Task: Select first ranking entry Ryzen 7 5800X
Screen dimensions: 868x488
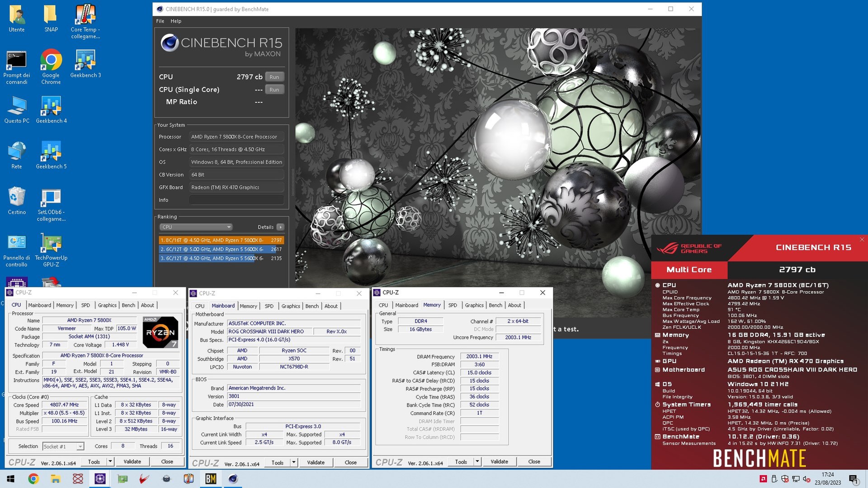Action: click(x=221, y=240)
